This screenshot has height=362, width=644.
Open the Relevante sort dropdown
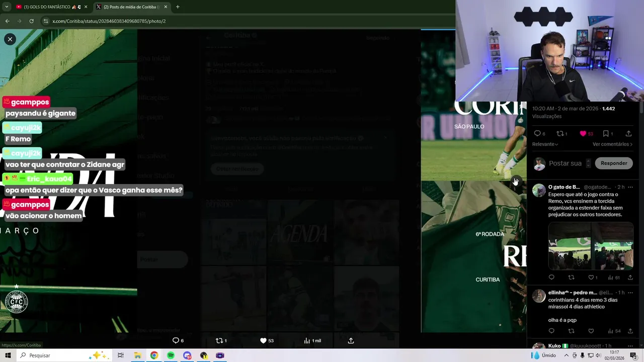point(545,144)
